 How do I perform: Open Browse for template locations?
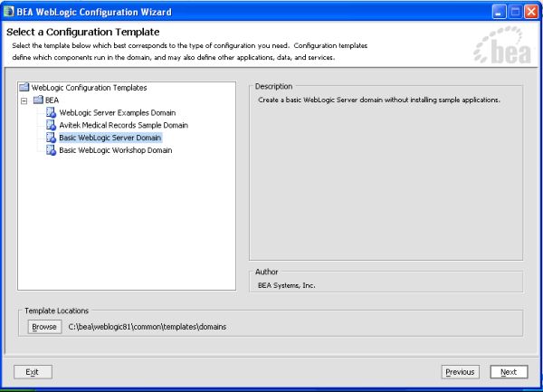coord(44,327)
